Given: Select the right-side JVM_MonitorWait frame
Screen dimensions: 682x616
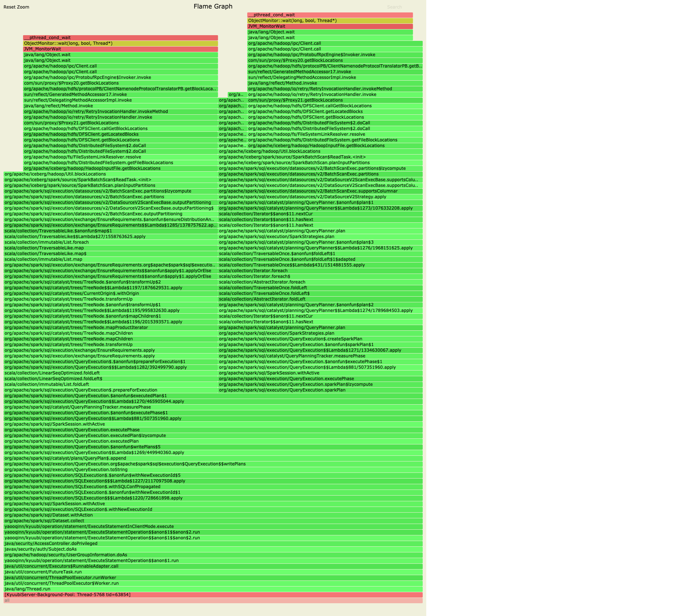Looking at the screenshot, I should click(330, 26).
